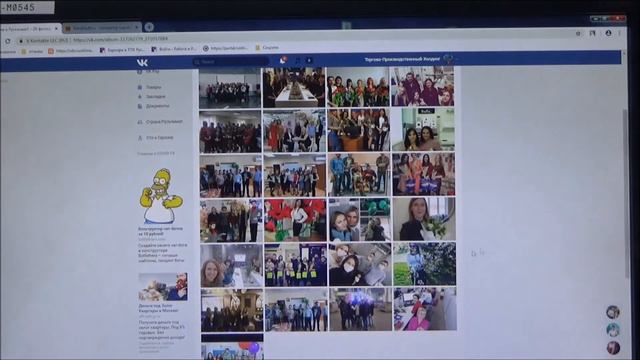
Task: Open the photo of women holding tulips
Action: 358,87
